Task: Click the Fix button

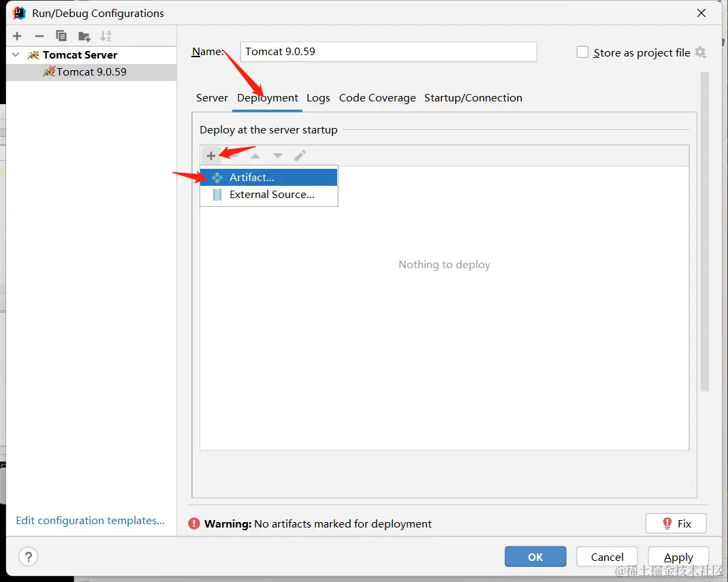Action: pyautogui.click(x=676, y=523)
